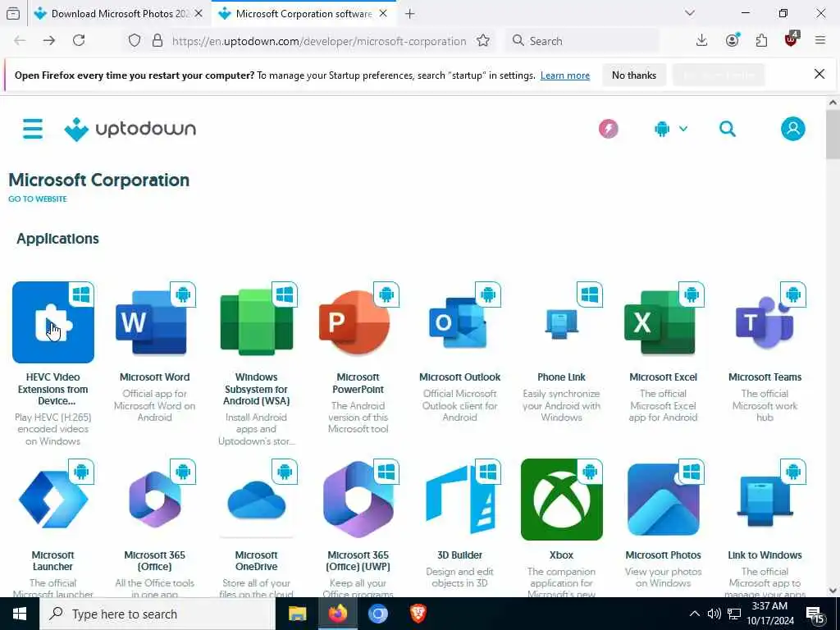Open the tracking protection shield icon
Image resolution: width=840 pixels, height=630 pixels.
click(x=135, y=41)
